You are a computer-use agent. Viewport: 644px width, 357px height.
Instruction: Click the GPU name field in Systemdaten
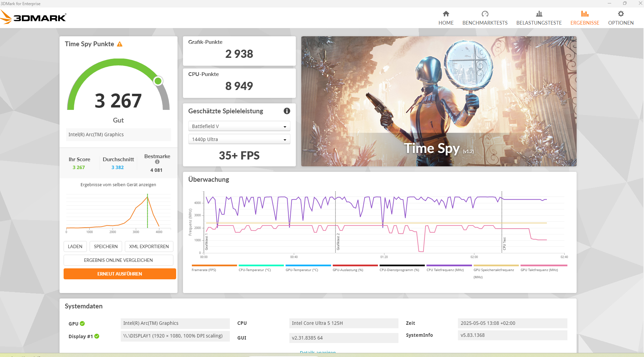pyautogui.click(x=175, y=323)
